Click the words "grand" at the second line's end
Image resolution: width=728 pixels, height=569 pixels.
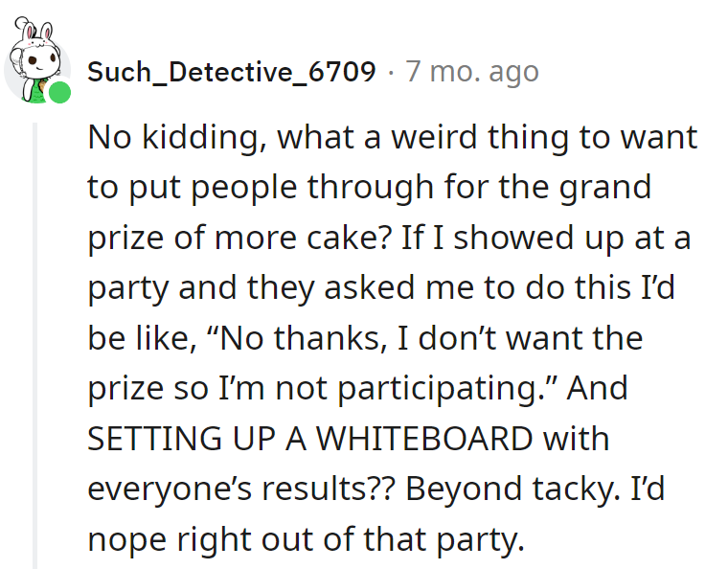[604, 188]
